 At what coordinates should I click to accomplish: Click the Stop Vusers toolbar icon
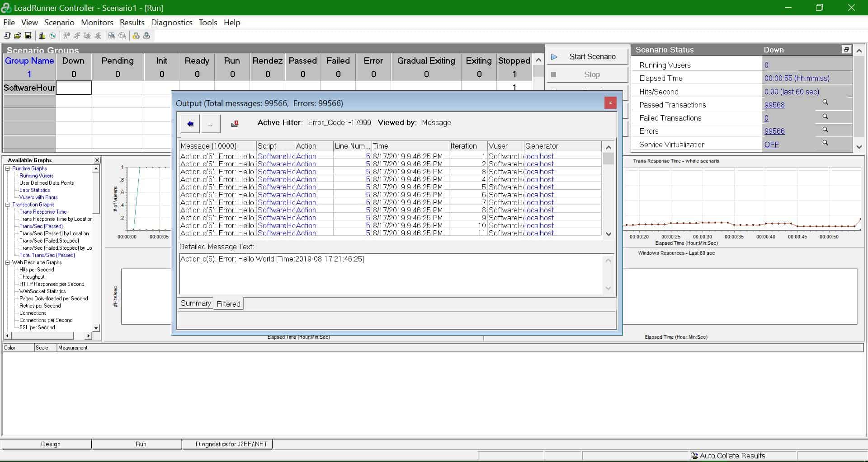(98, 36)
